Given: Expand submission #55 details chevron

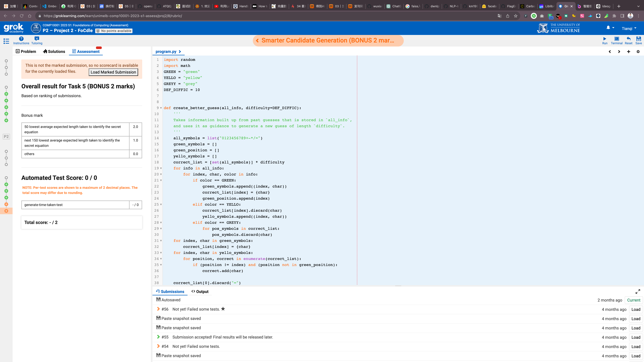Looking at the screenshot, I should click(158, 337).
